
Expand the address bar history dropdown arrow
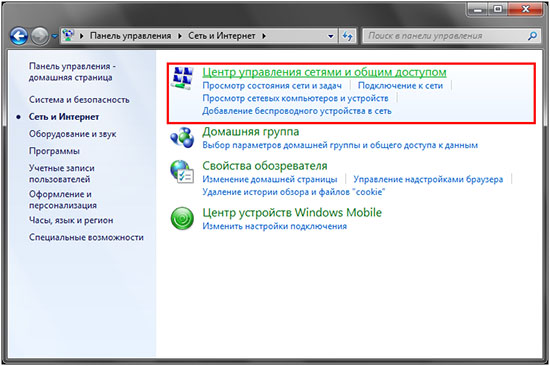coord(330,36)
